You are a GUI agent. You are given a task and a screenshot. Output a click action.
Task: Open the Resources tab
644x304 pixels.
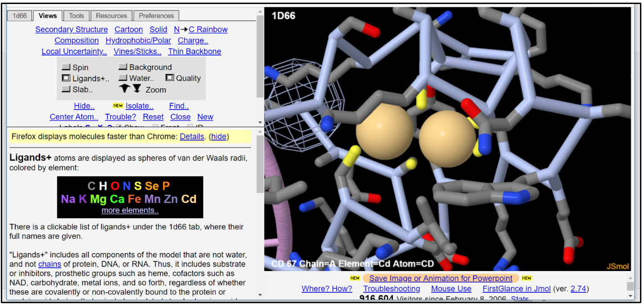coord(111,16)
